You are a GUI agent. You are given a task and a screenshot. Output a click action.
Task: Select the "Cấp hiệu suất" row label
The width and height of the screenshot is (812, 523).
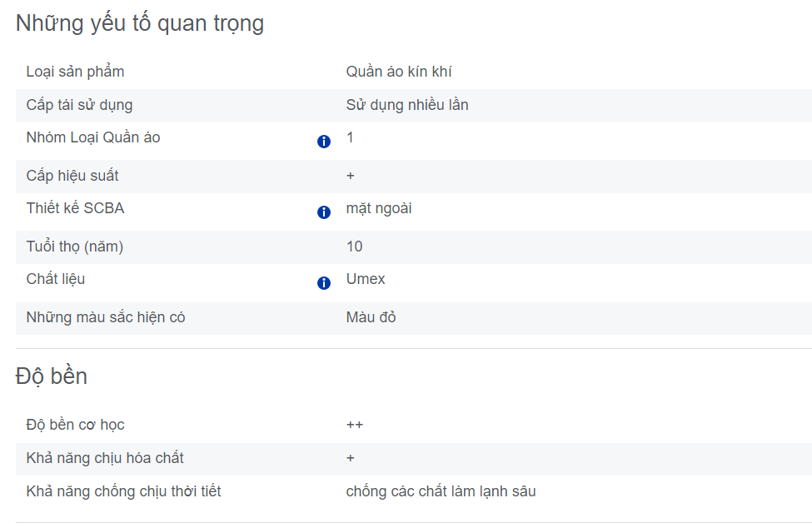[x=72, y=176]
